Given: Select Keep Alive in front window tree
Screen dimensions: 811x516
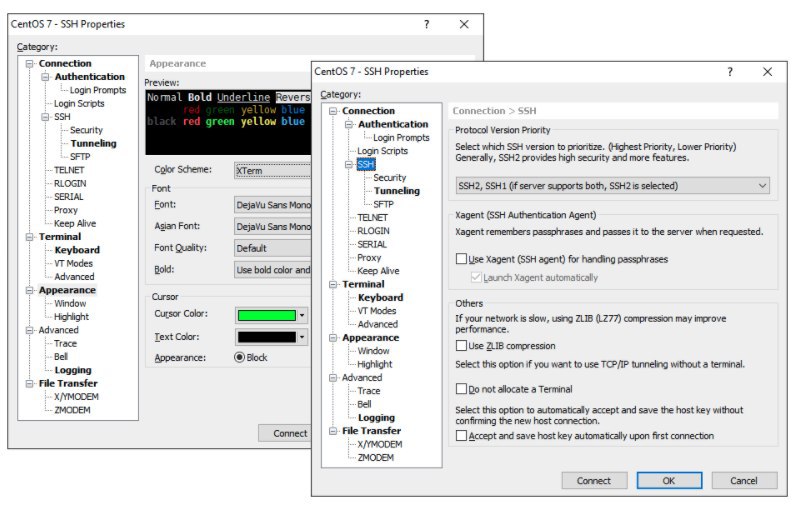Looking at the screenshot, I should tap(378, 271).
